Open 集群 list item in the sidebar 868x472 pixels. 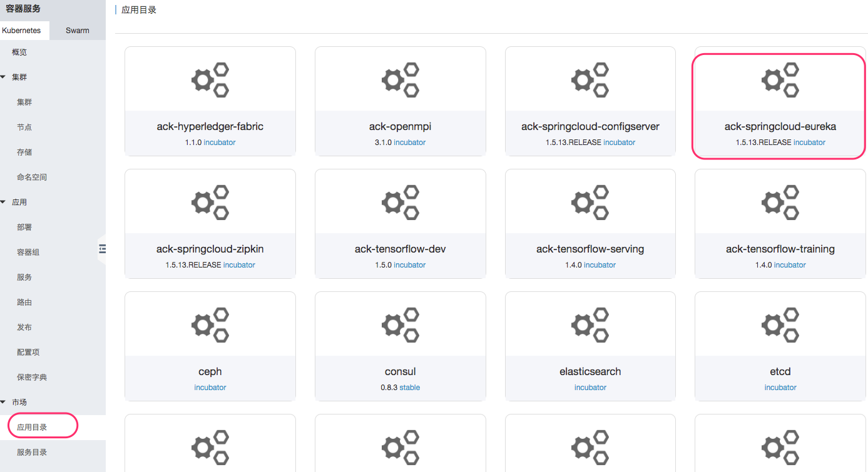(24, 102)
